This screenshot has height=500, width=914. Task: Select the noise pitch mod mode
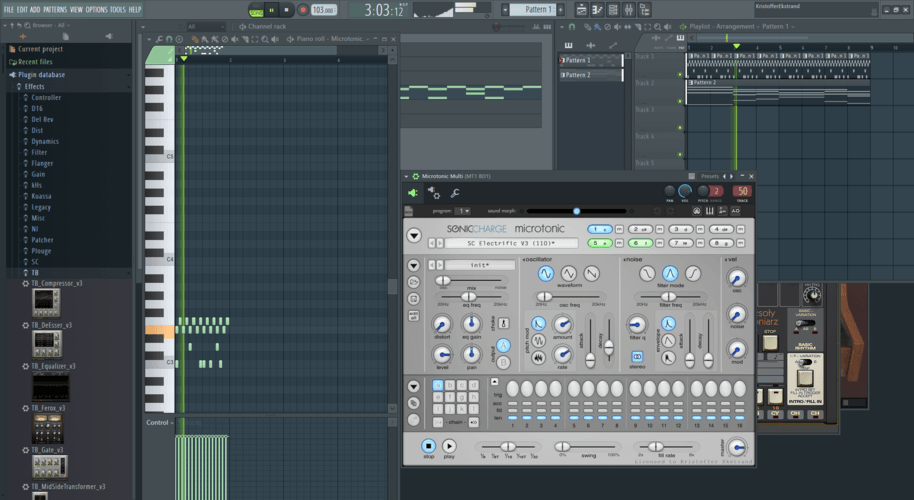tap(539, 357)
